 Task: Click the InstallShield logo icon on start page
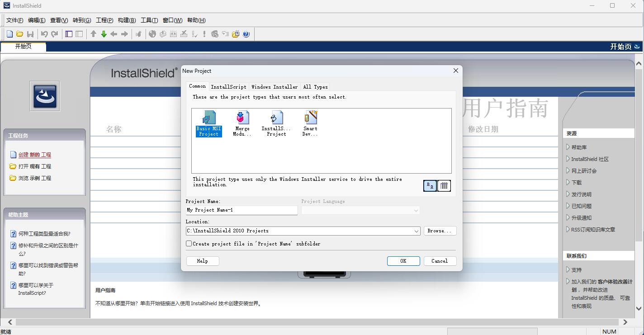45,96
